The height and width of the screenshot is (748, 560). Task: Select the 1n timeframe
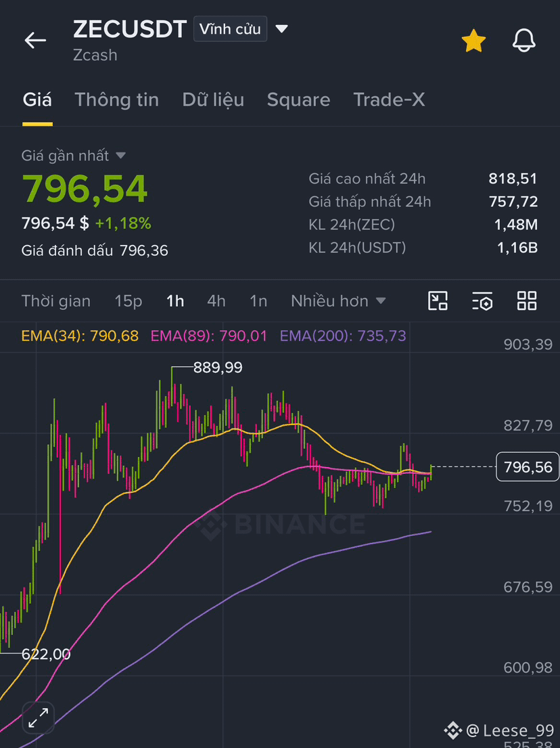point(258,301)
